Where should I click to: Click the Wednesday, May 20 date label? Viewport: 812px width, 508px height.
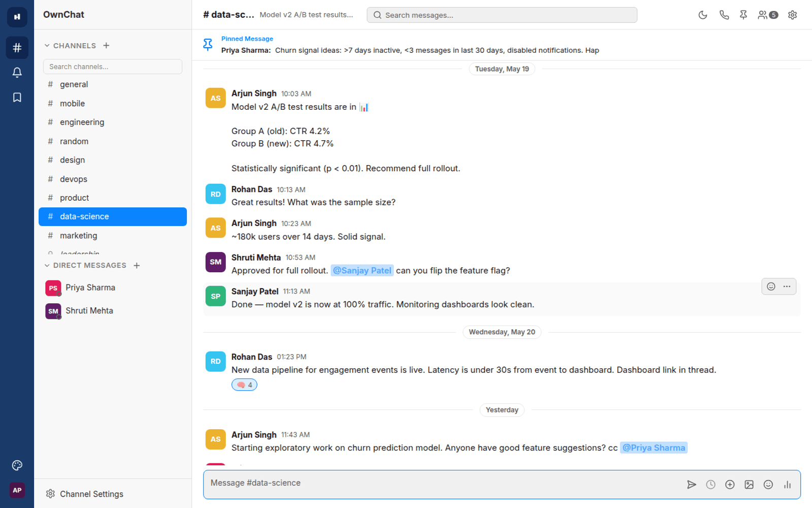click(502, 332)
